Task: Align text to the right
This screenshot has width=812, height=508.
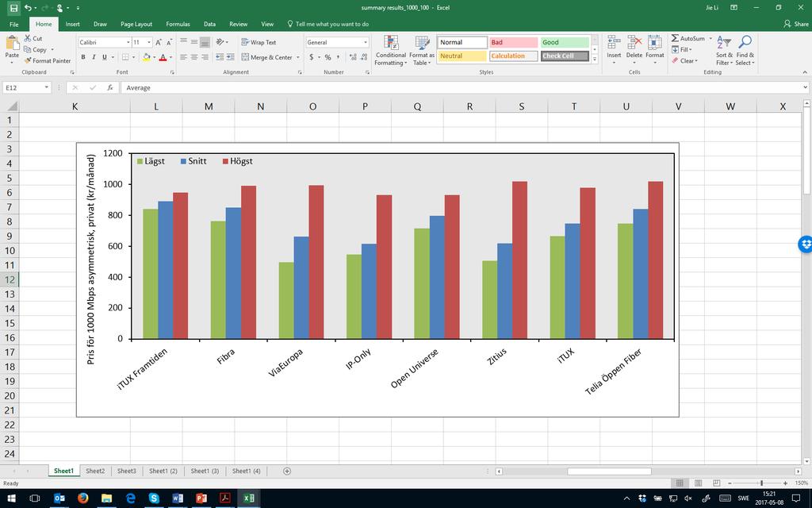Action: 205,57
